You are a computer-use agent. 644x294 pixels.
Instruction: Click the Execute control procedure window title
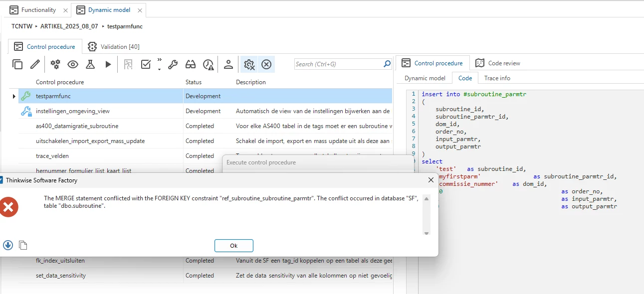click(261, 162)
